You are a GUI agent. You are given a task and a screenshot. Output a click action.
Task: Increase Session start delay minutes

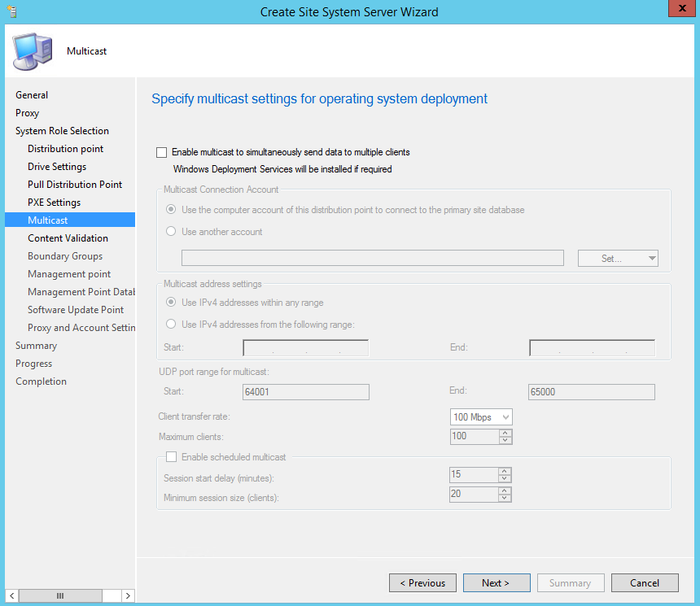(505, 471)
